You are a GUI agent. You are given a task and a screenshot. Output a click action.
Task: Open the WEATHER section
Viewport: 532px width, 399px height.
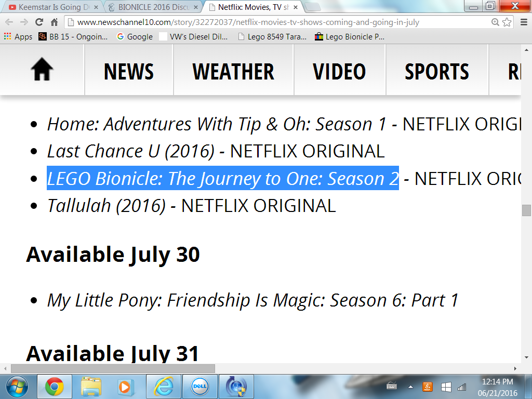233,72
